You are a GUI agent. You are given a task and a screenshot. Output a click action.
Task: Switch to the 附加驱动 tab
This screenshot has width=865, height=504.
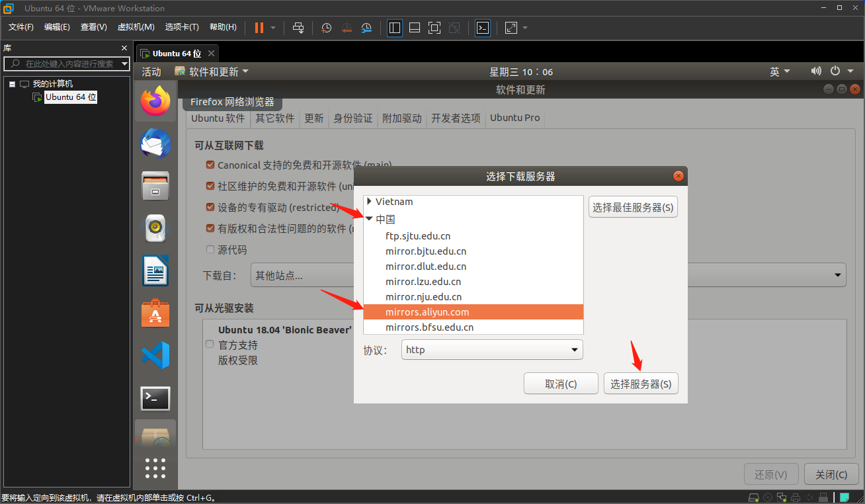click(x=401, y=118)
